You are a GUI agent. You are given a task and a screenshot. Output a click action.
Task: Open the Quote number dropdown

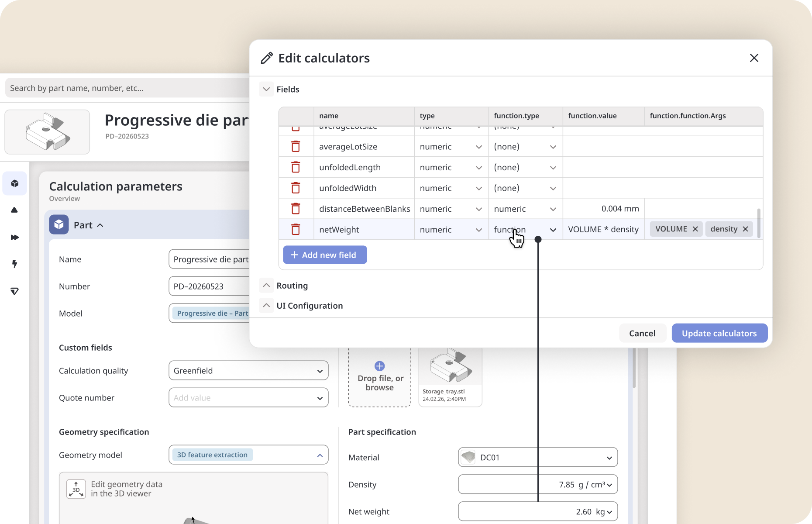(248, 397)
